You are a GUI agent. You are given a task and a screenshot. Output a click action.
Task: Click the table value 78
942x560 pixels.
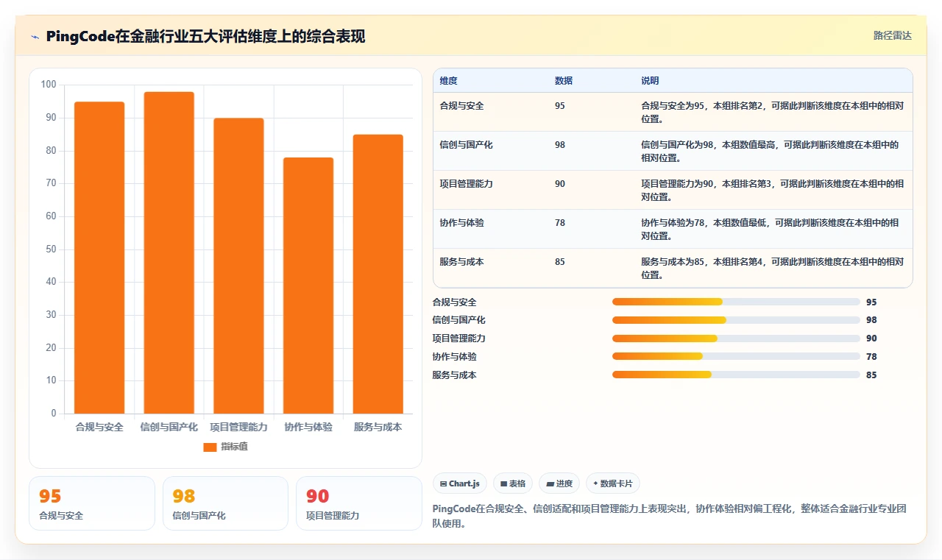(560, 223)
